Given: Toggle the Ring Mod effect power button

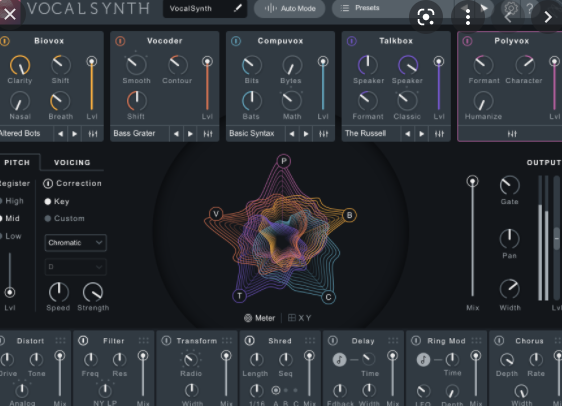Looking at the screenshot, I should click(416, 340).
